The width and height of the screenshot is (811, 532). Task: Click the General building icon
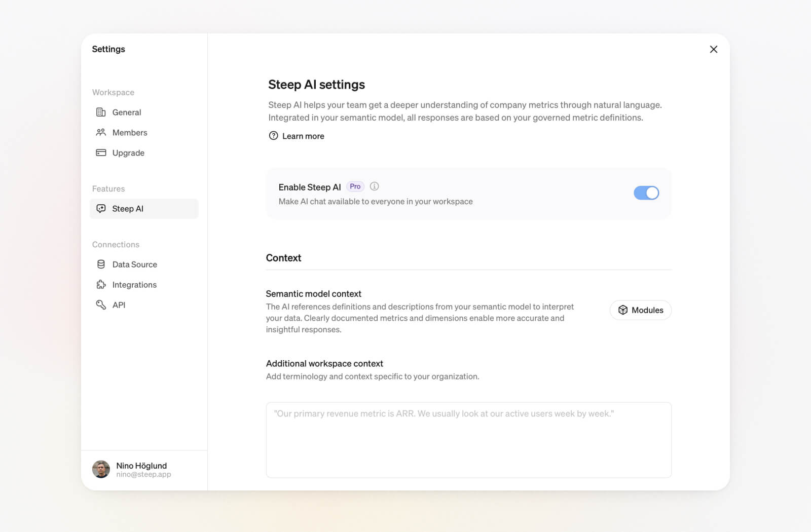101,112
